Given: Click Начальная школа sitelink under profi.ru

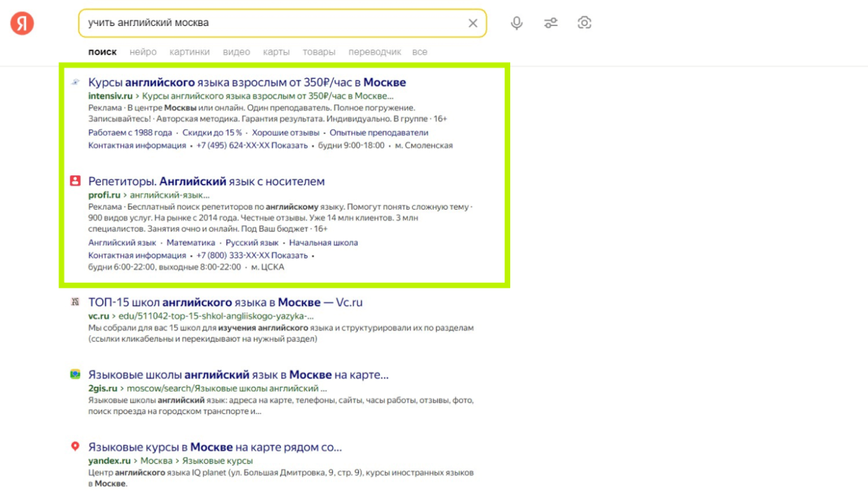Looking at the screenshot, I should pos(323,243).
